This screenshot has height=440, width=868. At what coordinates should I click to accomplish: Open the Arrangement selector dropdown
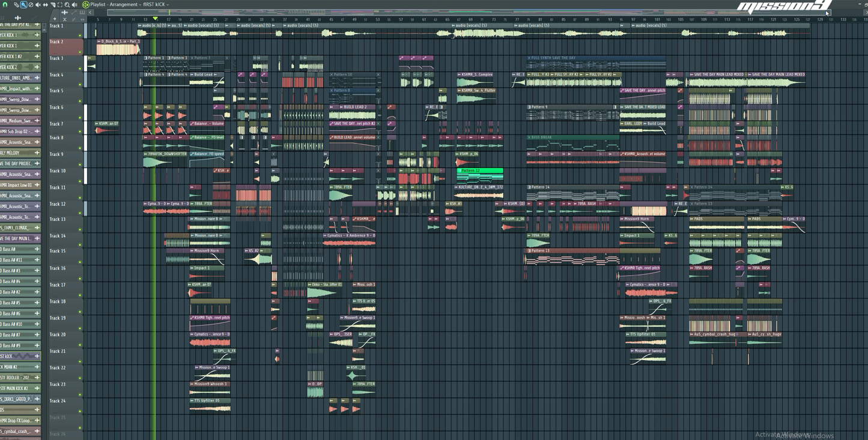coord(139,4)
